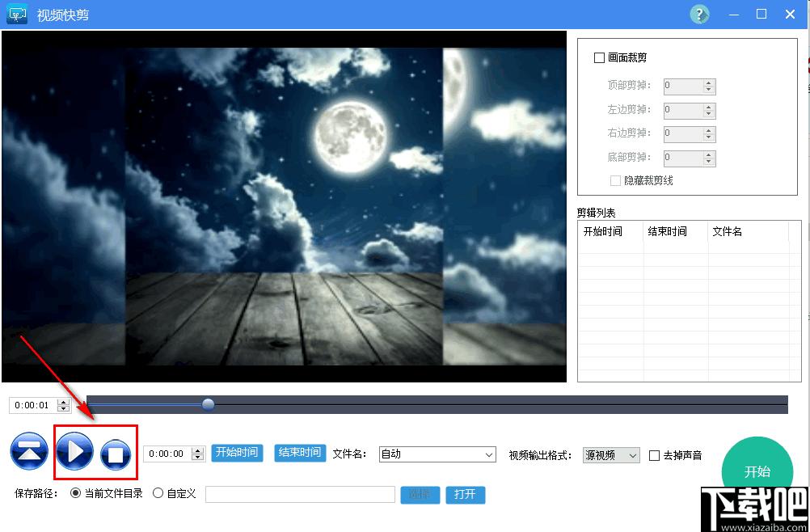This screenshot has height=532, width=810.
Task: Click the app logo in title bar
Action: pos(18,15)
